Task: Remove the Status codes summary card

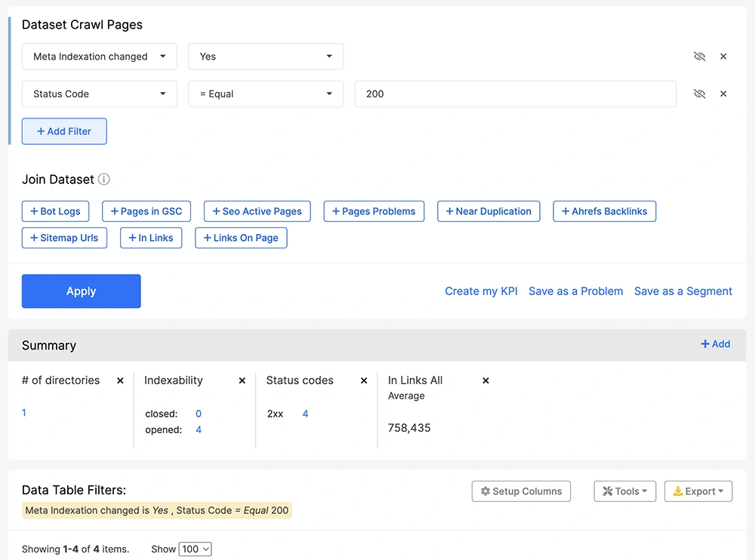Action: [364, 381]
